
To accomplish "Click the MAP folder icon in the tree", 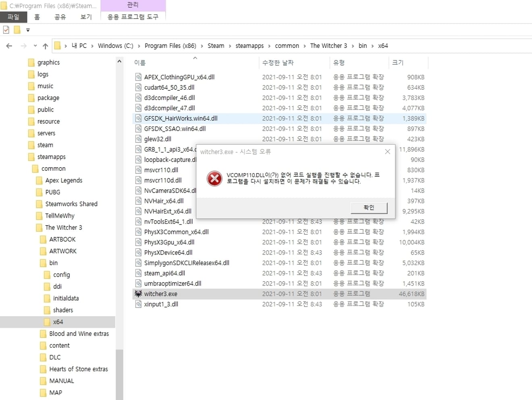I will coord(43,393).
